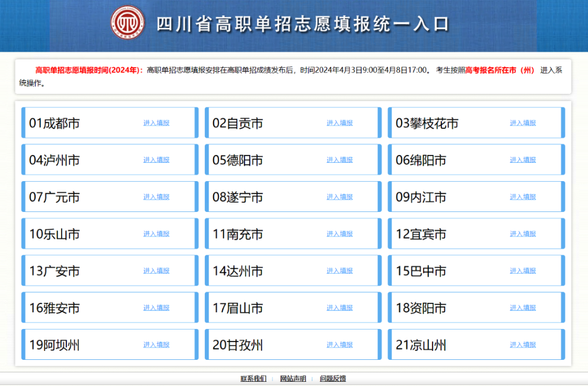Open 进入填报 link for 08遂宁市

[x=339, y=197]
